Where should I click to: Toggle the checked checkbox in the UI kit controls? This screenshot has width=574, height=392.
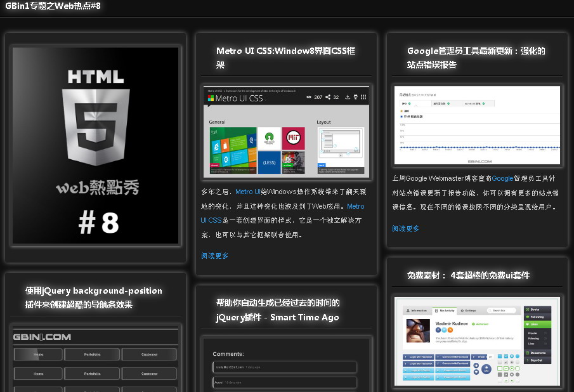[x=506, y=356]
